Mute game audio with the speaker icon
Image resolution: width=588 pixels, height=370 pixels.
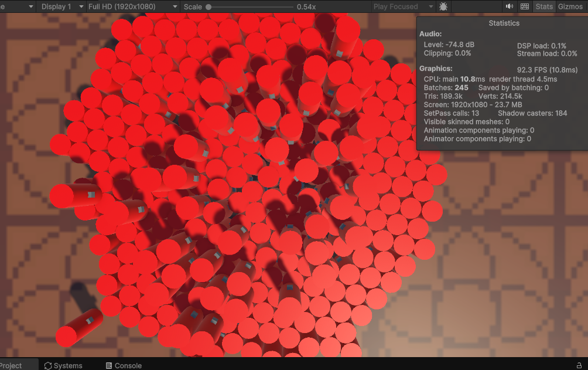(509, 6)
